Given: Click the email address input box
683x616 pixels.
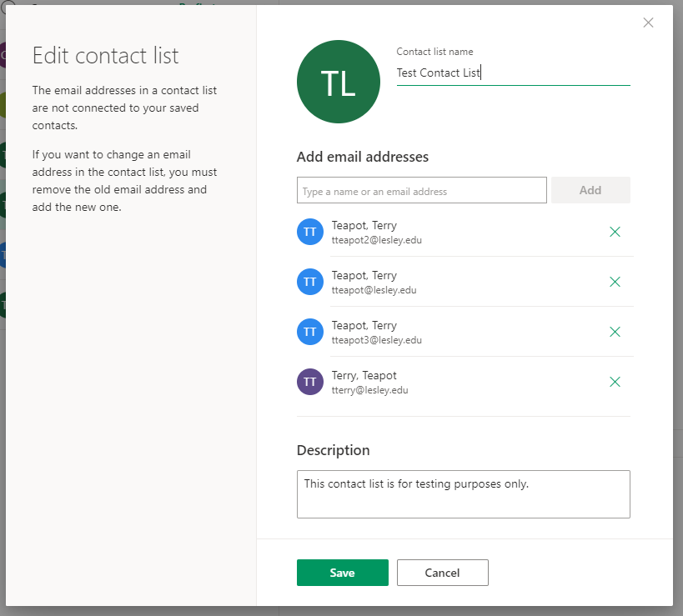Looking at the screenshot, I should [422, 190].
